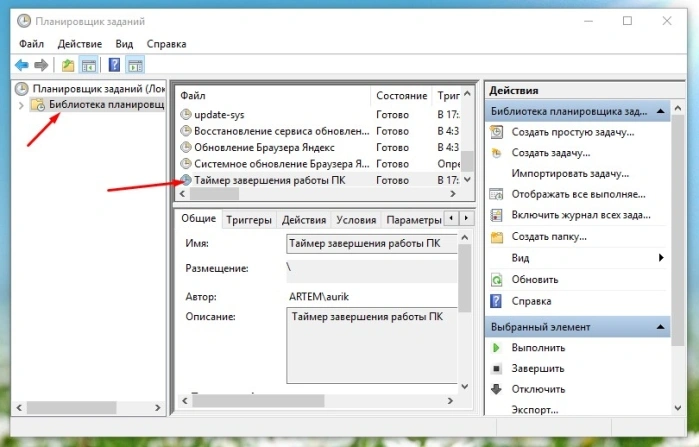Collapse the Библиотека планировщика зад... actions header
This screenshot has width=699, height=447.
661,111
